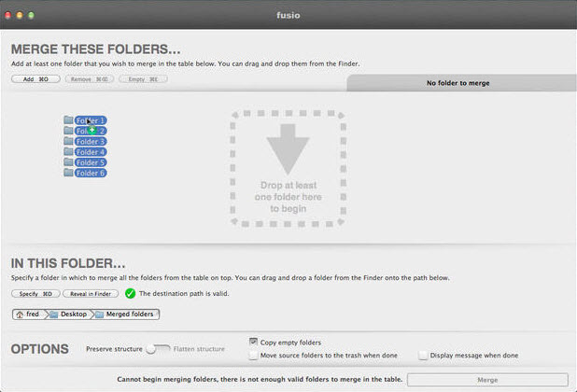Select the Folder 5 label
Image resolution: width=577 pixels, height=392 pixels.
(x=91, y=162)
